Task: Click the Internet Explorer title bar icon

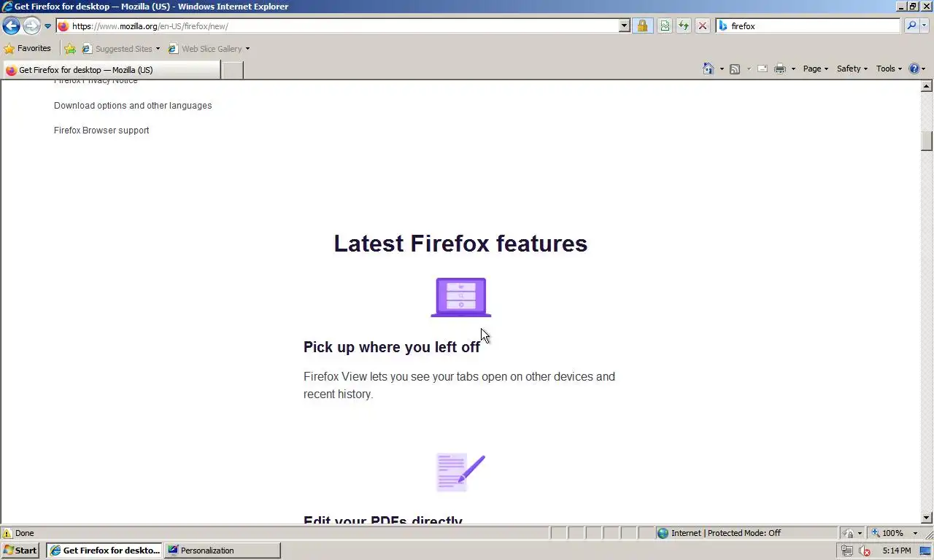Action: [7, 7]
